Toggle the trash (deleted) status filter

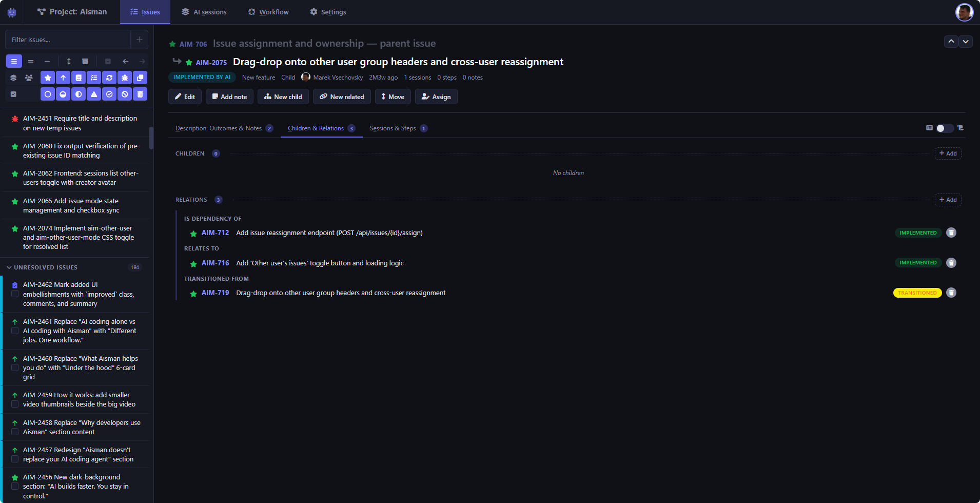tap(140, 94)
